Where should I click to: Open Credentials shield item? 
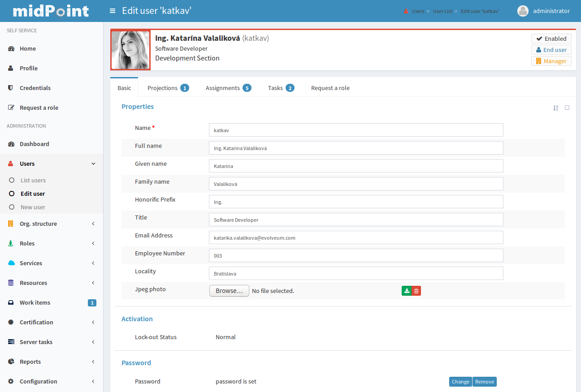(x=35, y=88)
